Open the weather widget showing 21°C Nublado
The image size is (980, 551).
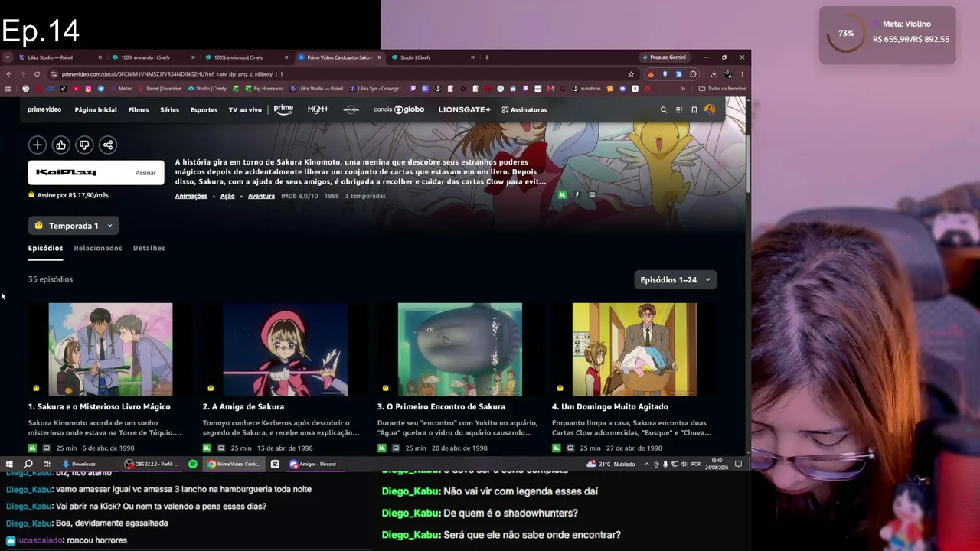click(x=612, y=464)
